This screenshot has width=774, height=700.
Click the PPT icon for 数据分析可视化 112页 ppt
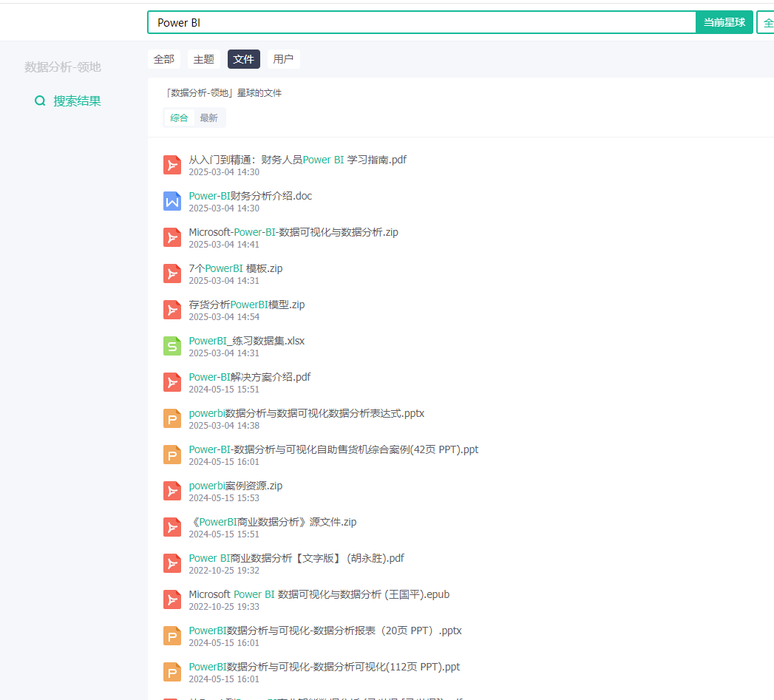point(172,672)
